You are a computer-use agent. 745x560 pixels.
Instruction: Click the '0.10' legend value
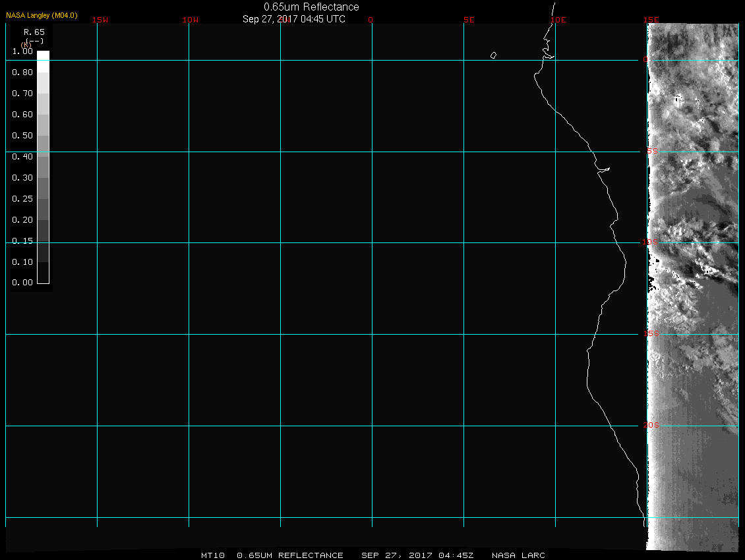tap(22, 262)
